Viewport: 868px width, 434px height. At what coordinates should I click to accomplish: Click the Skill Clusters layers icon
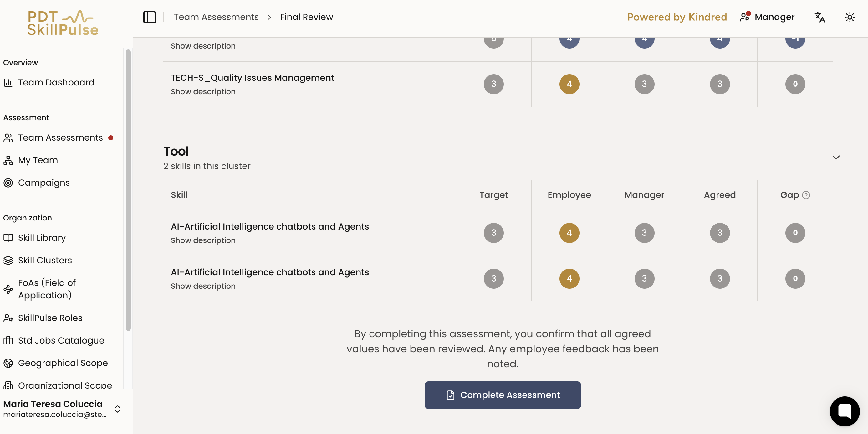(x=8, y=260)
